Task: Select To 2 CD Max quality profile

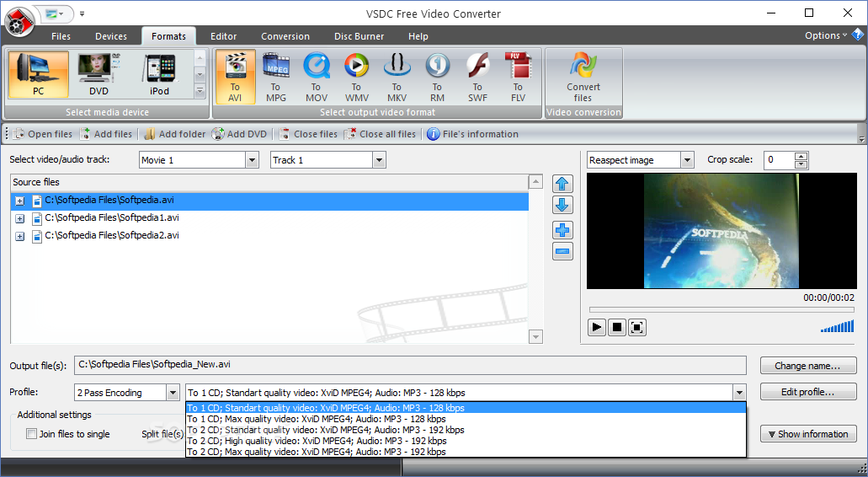Action: [x=466, y=452]
